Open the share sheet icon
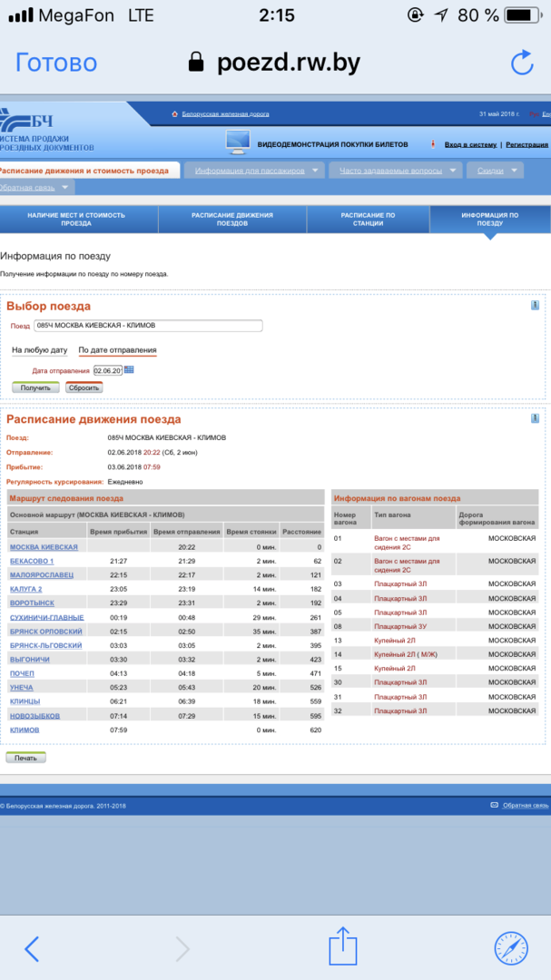The image size is (551, 980). coord(342,947)
